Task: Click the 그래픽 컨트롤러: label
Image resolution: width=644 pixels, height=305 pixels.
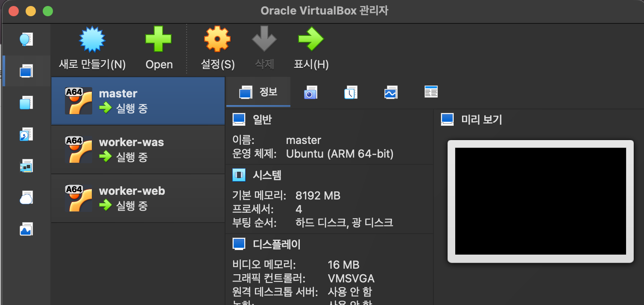Action: click(269, 279)
